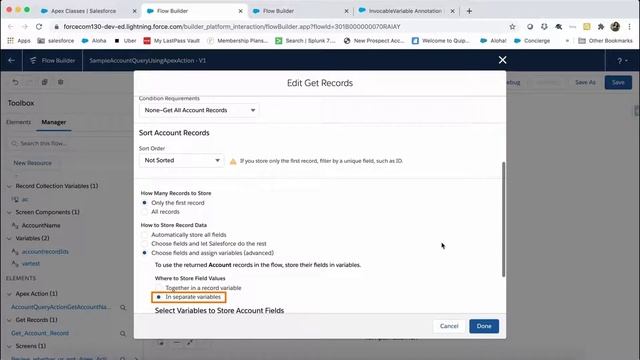Open the Condition Requirements dropdown
Viewport: 640px width, 360px height.
pyautogui.click(x=199, y=110)
